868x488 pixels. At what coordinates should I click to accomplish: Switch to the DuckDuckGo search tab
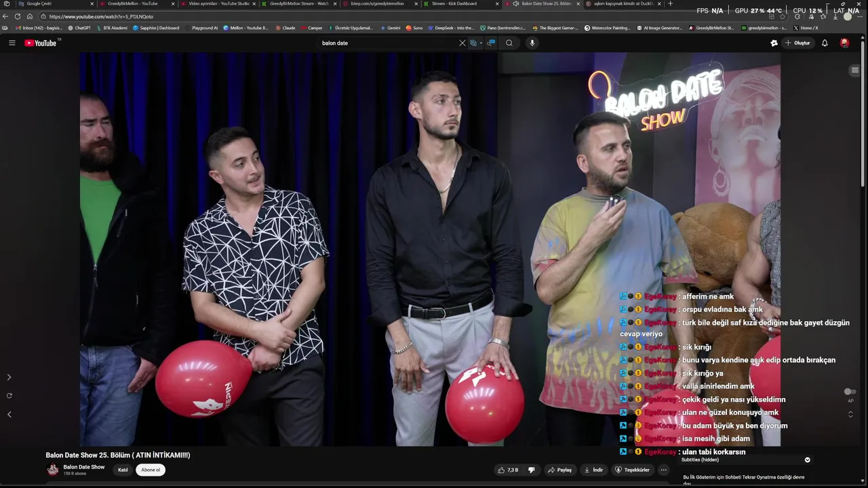pos(623,3)
